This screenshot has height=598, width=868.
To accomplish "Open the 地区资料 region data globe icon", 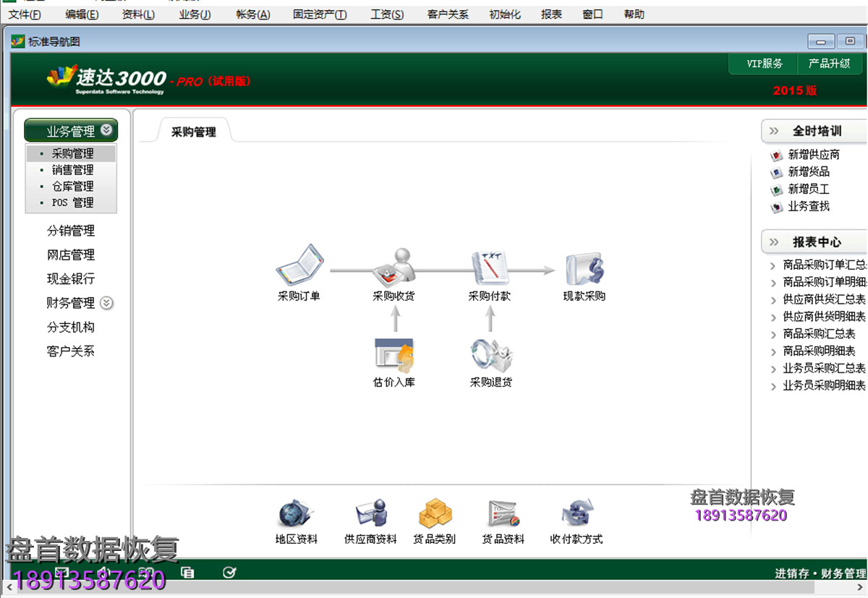I will point(297,514).
